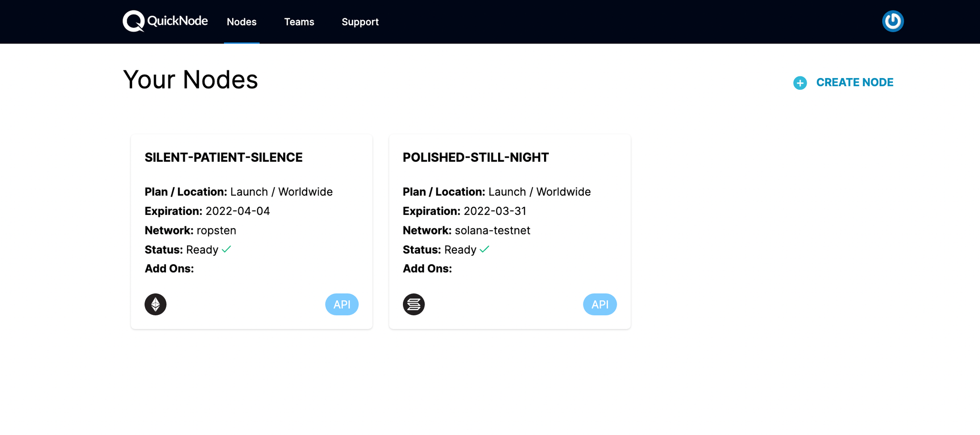Screen dimensions: 980x435
Task: Click the solana-testnet network value
Action: 492,231
